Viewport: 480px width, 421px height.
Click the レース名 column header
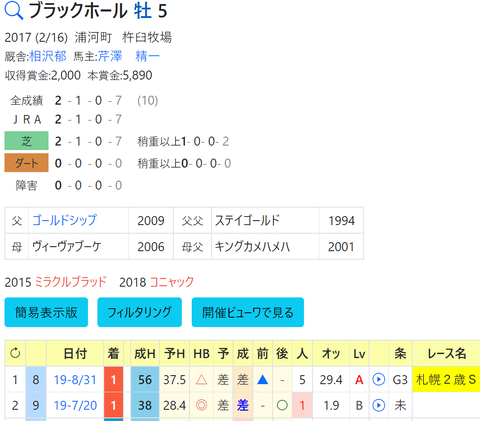coord(446,353)
